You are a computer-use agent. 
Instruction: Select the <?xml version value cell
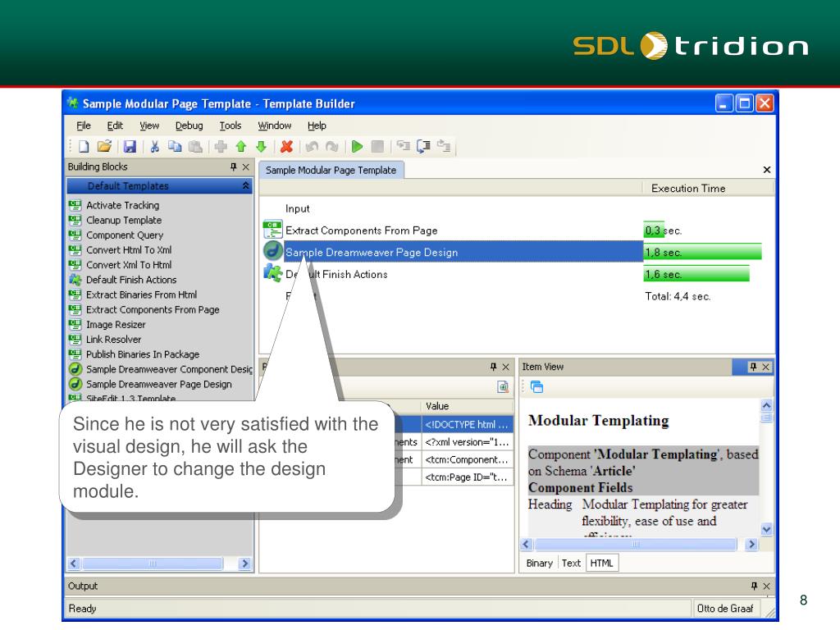point(467,442)
